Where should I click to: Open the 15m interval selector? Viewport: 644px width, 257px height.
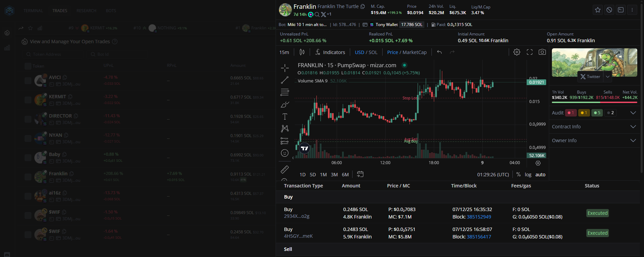284,52
